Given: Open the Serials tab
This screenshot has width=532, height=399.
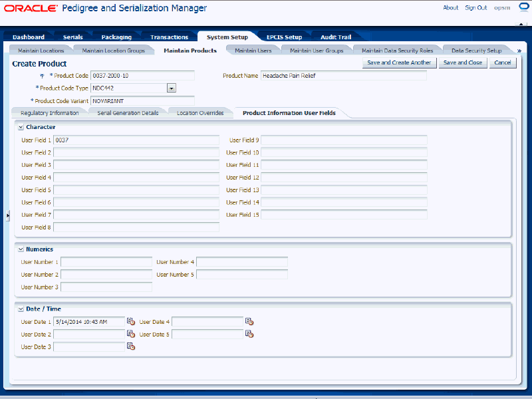Looking at the screenshot, I should point(73,37).
